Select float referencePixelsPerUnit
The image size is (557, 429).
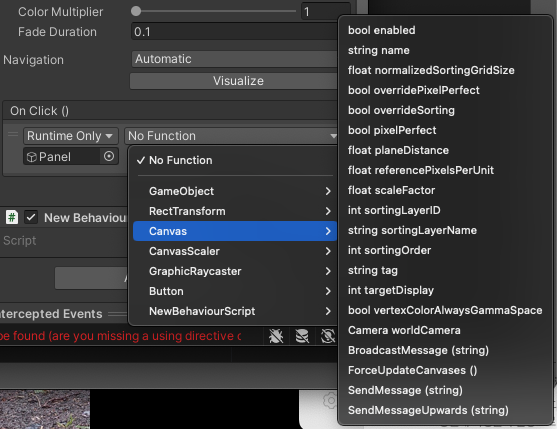(445, 170)
